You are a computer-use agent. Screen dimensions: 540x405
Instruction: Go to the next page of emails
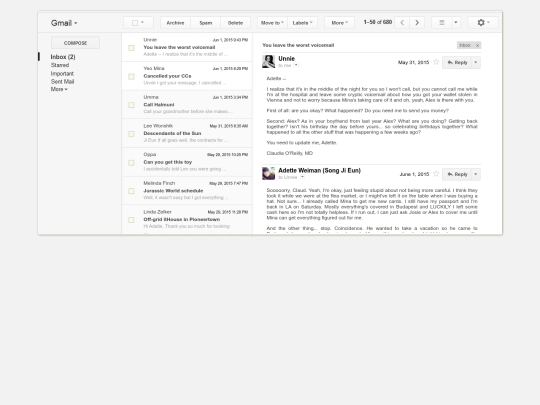(x=417, y=23)
